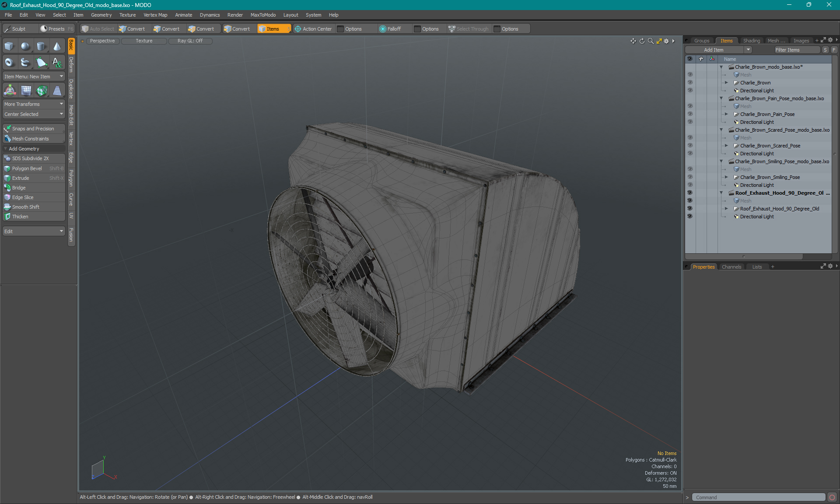Click the Action Center button
The image size is (840, 504).
(x=313, y=29)
